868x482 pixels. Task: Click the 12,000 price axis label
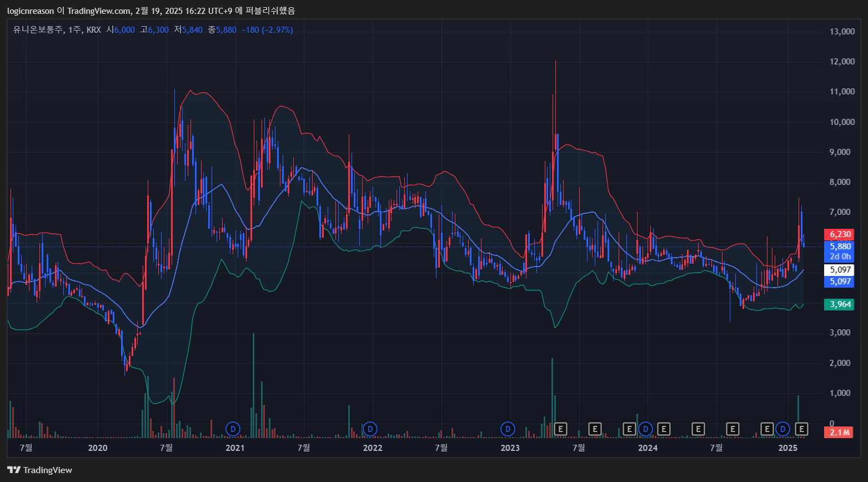pos(842,62)
